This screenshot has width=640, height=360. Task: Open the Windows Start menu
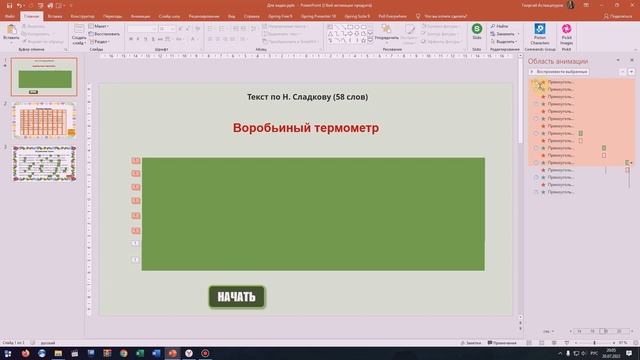tap(8, 353)
